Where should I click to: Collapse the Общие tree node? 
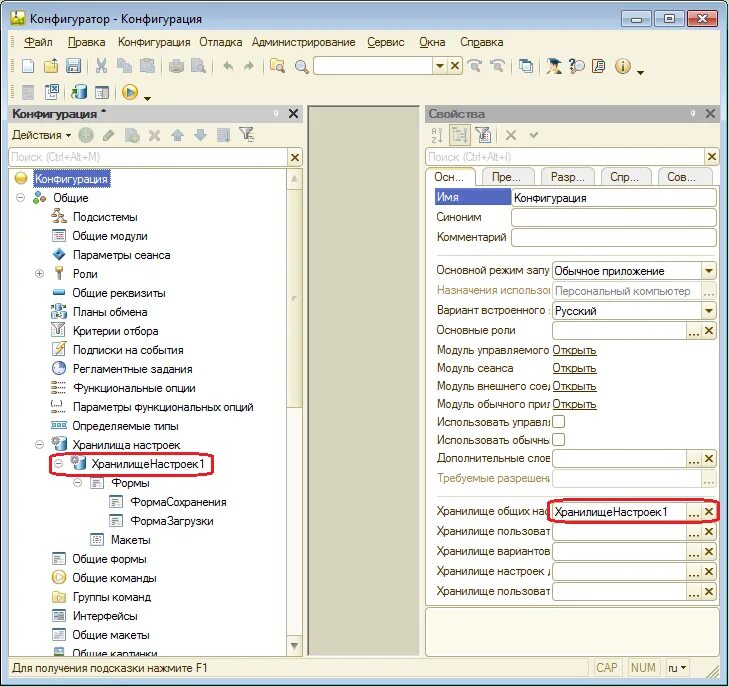pyautogui.click(x=20, y=198)
